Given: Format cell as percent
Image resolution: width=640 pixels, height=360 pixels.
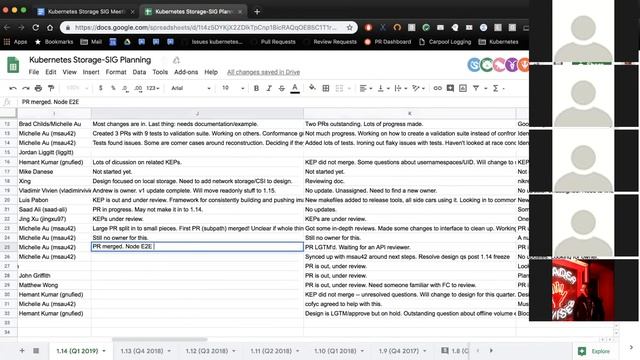Looking at the screenshot, I should click(113, 88).
